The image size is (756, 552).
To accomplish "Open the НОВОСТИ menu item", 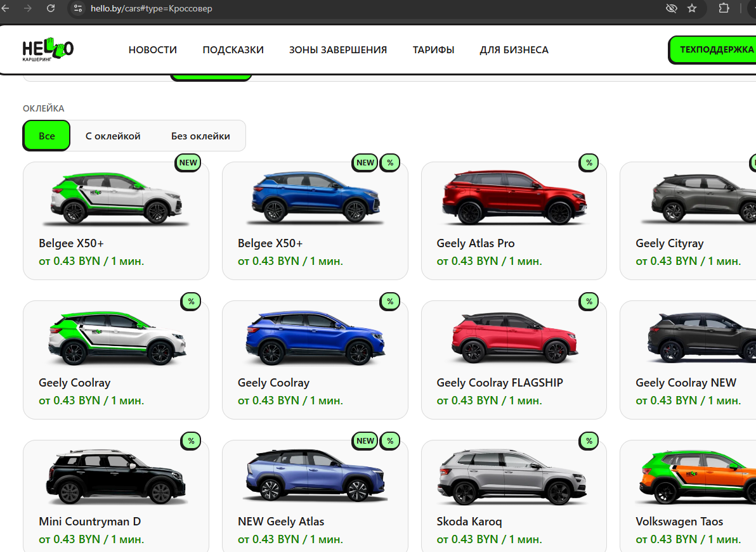I will pos(152,49).
